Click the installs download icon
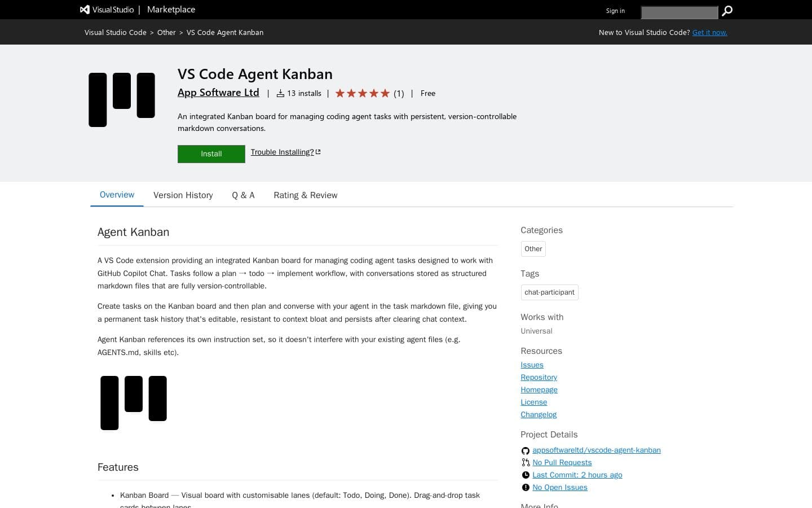Image resolution: width=812 pixels, height=508 pixels. click(280, 94)
